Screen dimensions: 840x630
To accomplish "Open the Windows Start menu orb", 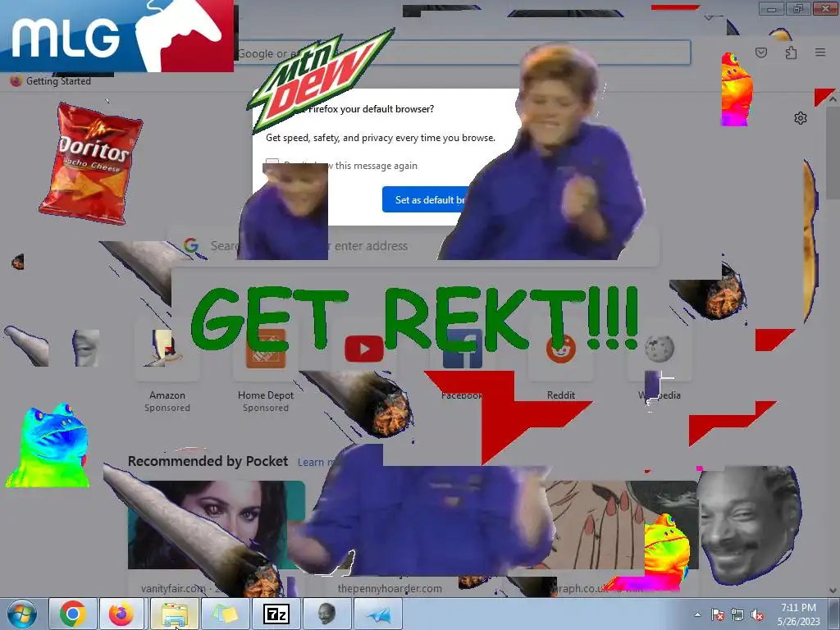I will (x=22, y=614).
